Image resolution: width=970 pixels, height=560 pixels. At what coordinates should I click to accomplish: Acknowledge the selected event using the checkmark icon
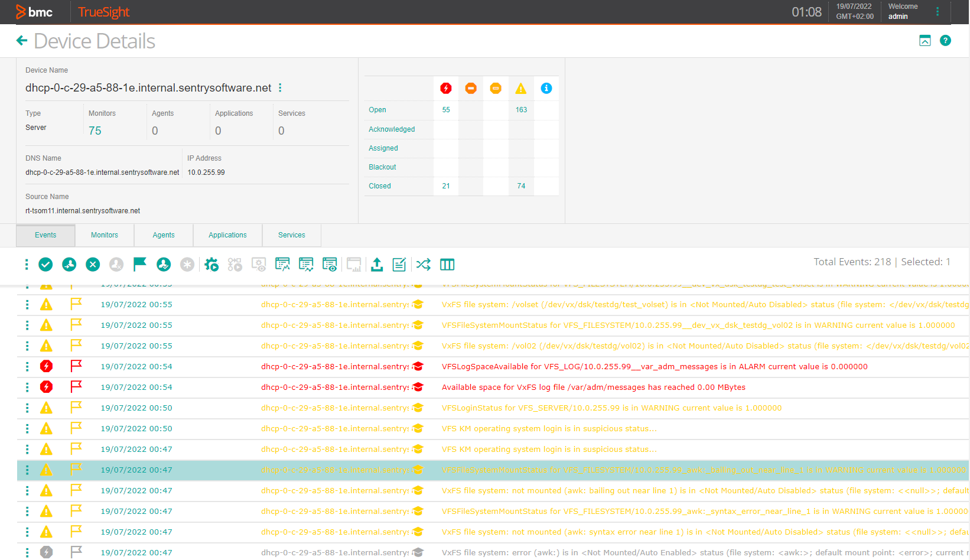pyautogui.click(x=45, y=264)
